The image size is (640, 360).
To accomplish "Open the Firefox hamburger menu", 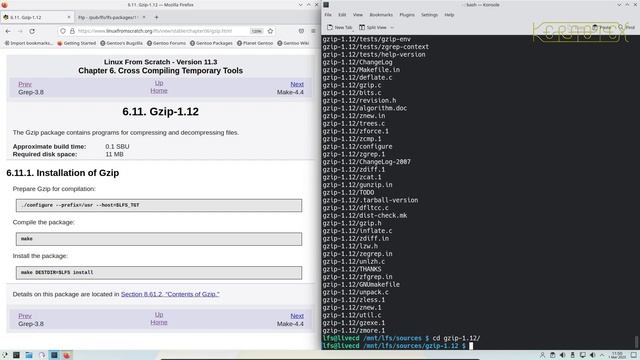I will point(313,31).
